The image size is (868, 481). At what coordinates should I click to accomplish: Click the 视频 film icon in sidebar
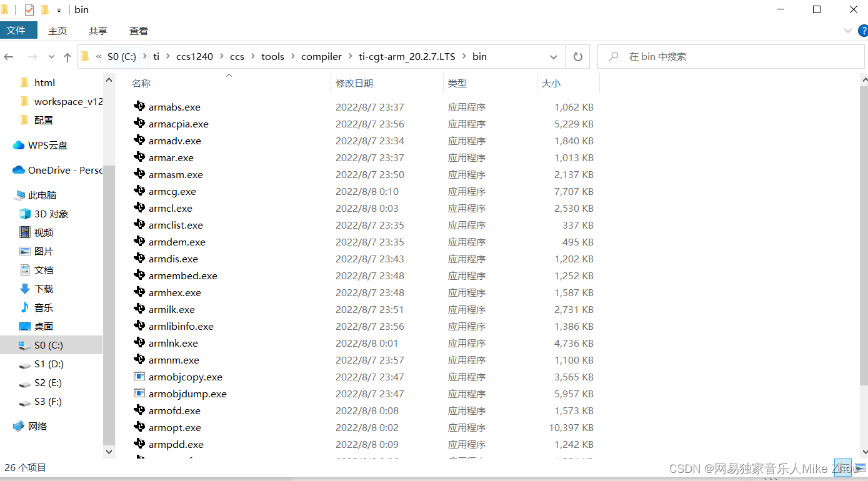pos(25,232)
